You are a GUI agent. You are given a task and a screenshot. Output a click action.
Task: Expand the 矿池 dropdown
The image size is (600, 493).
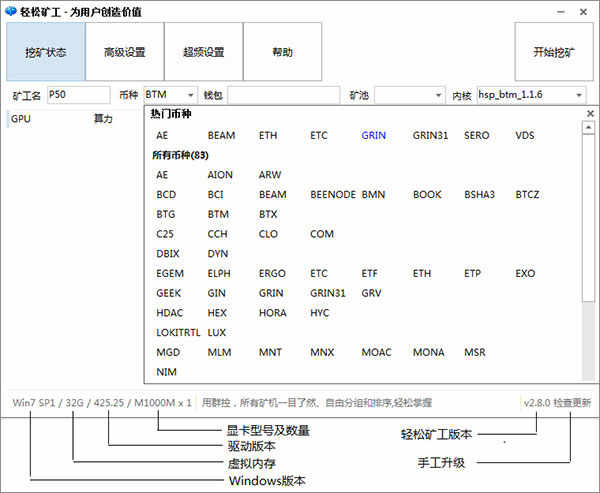[x=439, y=95]
